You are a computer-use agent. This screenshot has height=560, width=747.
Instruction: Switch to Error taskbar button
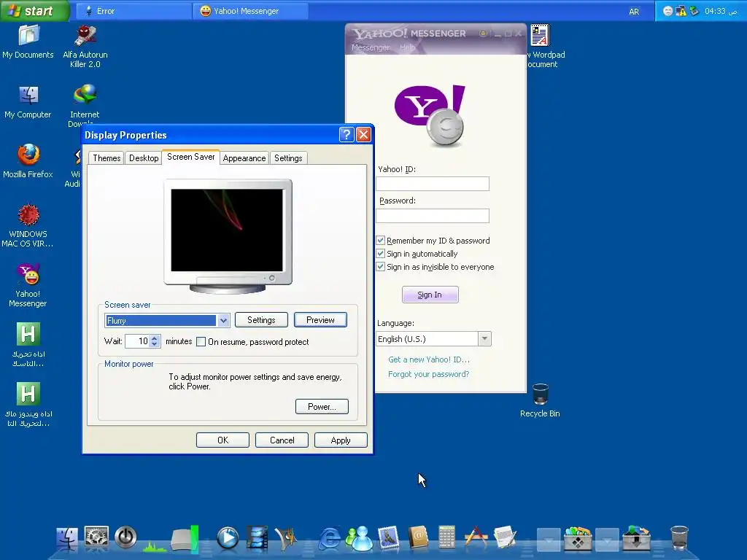tap(133, 11)
